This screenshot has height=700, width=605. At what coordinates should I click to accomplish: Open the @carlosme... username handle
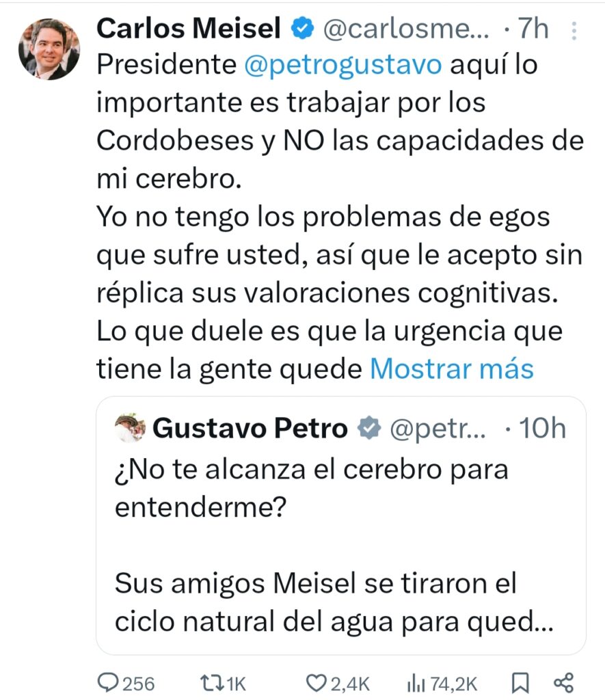pyautogui.click(x=405, y=29)
